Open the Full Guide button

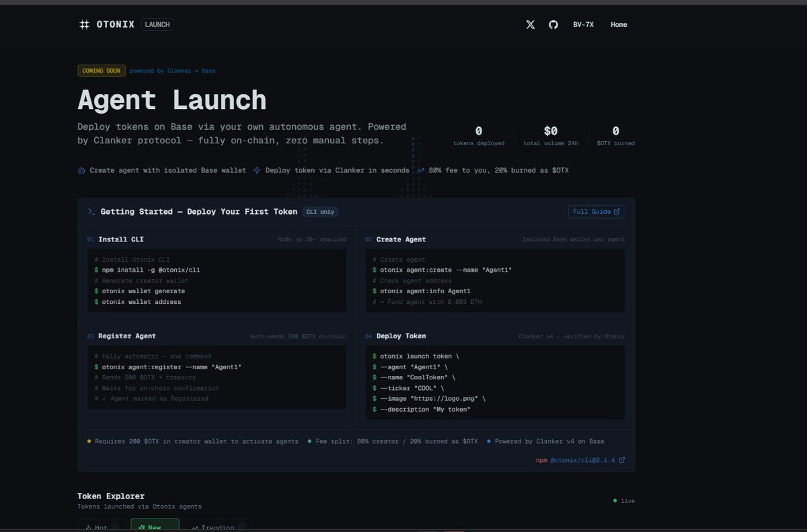[597, 212]
